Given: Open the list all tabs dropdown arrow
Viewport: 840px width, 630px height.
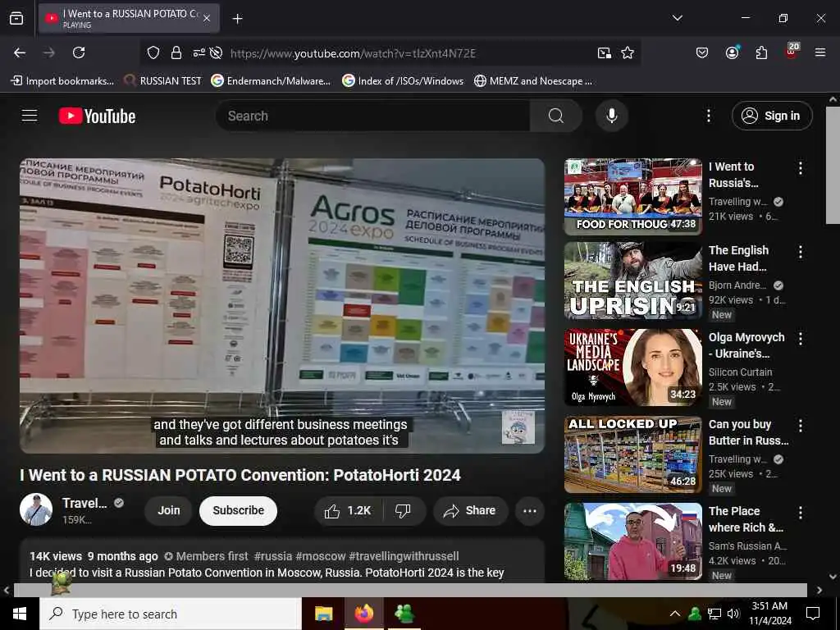Looking at the screenshot, I should coord(677,18).
